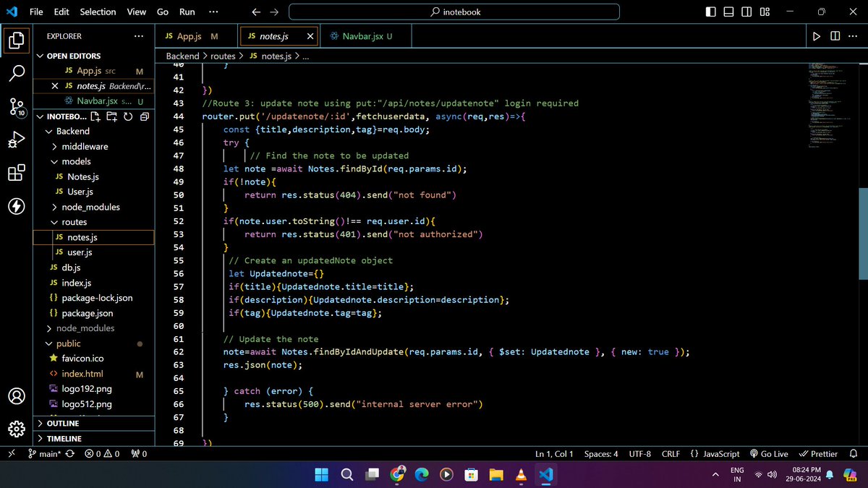Click the main* branch indicator
Viewport: 868px width, 488px height.
tap(46, 454)
